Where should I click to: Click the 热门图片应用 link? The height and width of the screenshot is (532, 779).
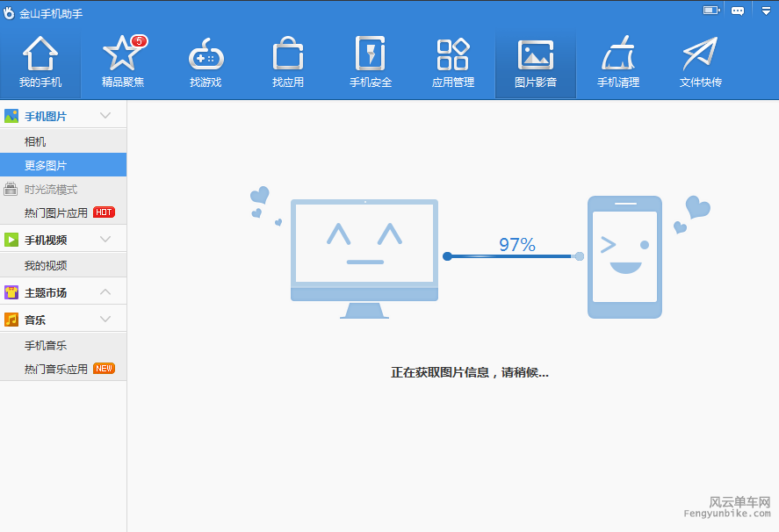coord(56,212)
